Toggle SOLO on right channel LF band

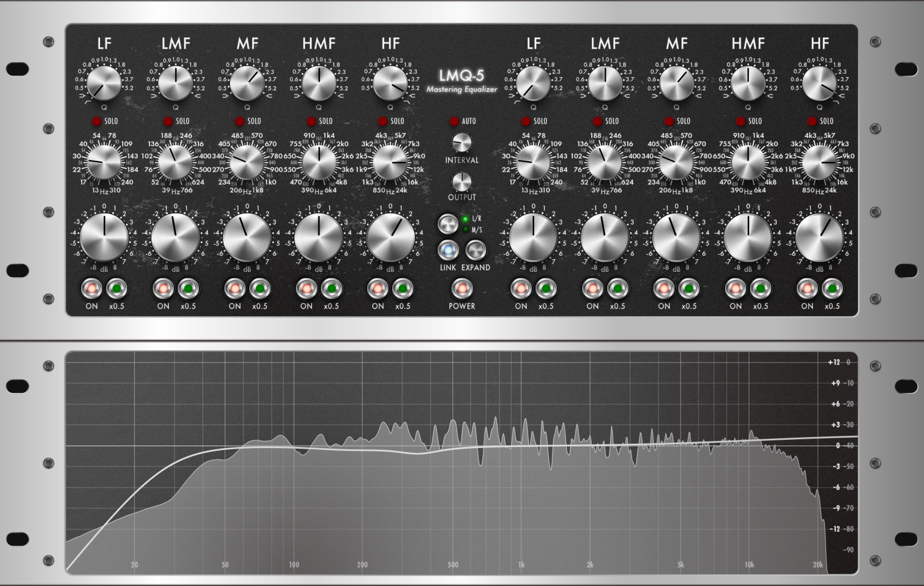(x=526, y=121)
